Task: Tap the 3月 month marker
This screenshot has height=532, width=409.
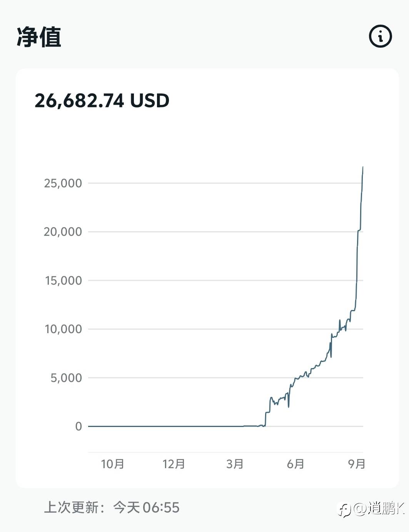Action: (235, 464)
